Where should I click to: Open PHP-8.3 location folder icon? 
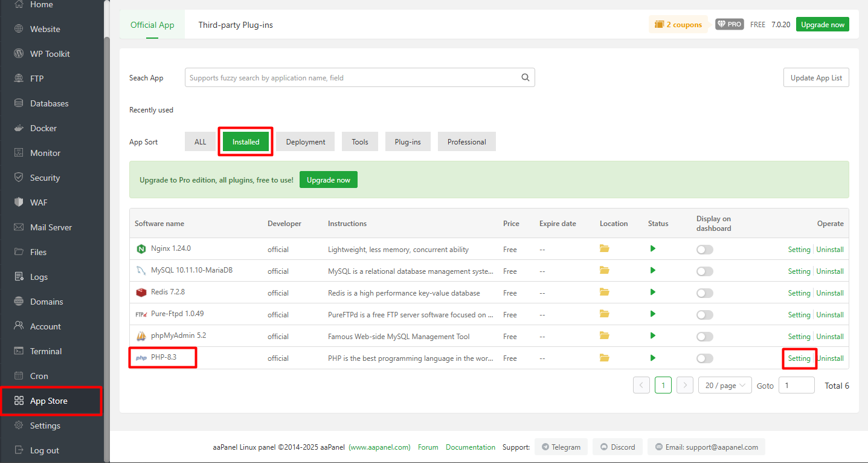pos(605,358)
